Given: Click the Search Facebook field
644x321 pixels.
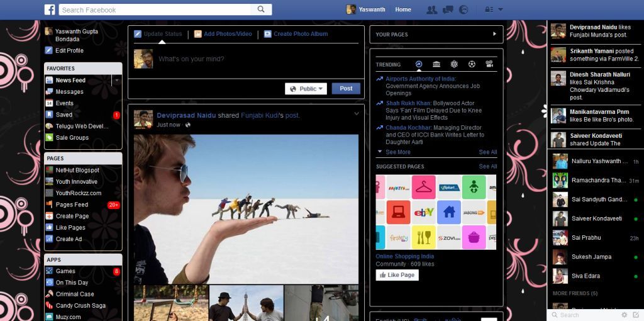Looking at the screenshot, I should tap(155, 9).
